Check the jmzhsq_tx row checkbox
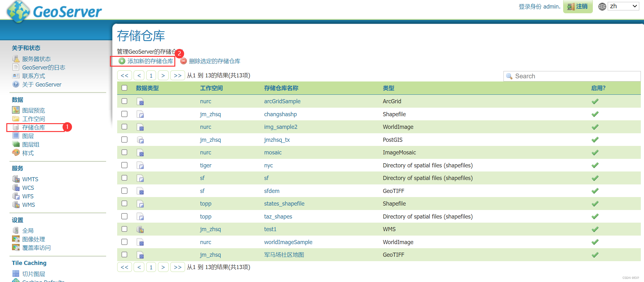 point(124,140)
